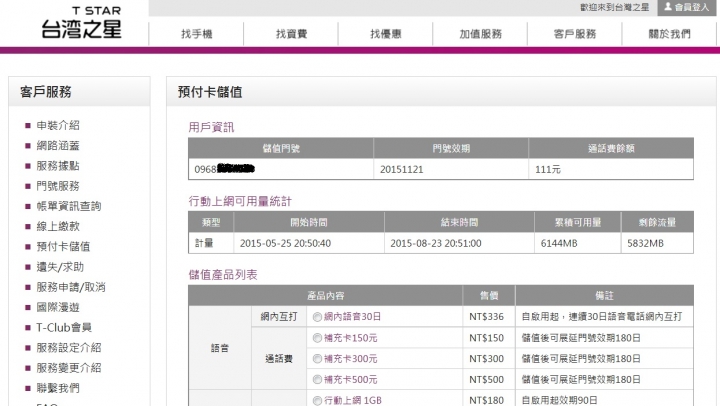
Task: Open 帳單資訊查詢 in the sidebar
Action: (69, 206)
